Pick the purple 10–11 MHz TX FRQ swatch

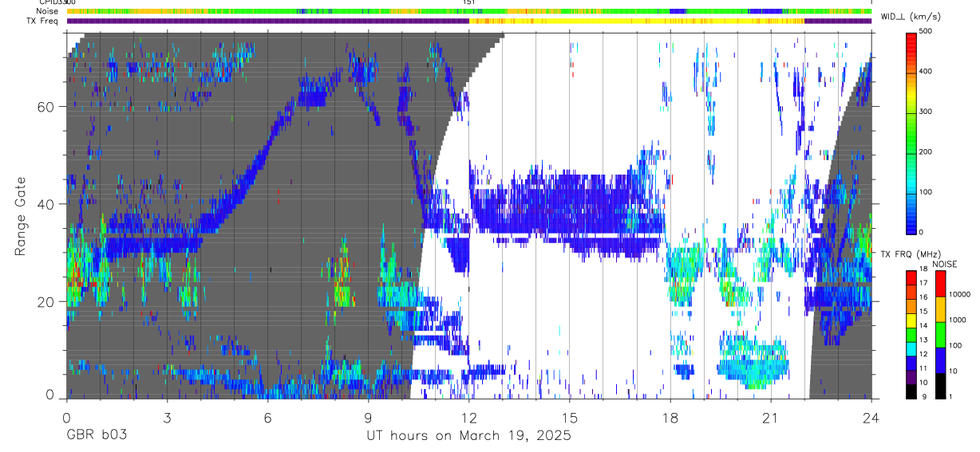click(911, 376)
